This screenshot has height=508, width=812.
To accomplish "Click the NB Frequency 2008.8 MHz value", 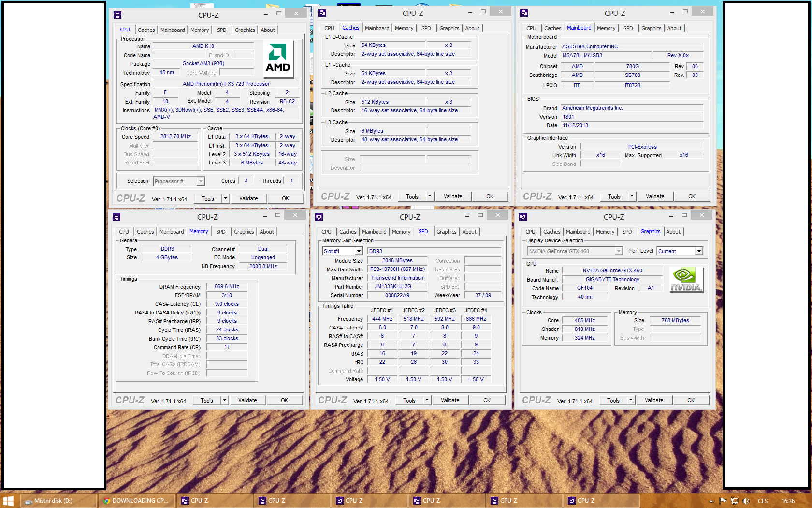I will pyautogui.click(x=263, y=266).
